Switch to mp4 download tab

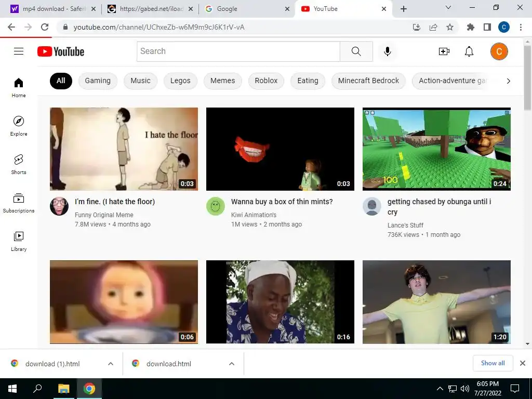click(54, 9)
